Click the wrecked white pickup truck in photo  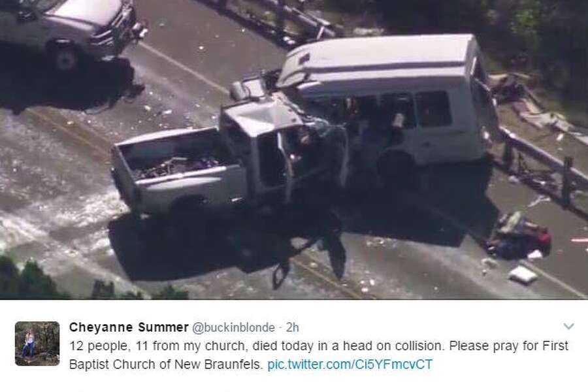coord(229,161)
